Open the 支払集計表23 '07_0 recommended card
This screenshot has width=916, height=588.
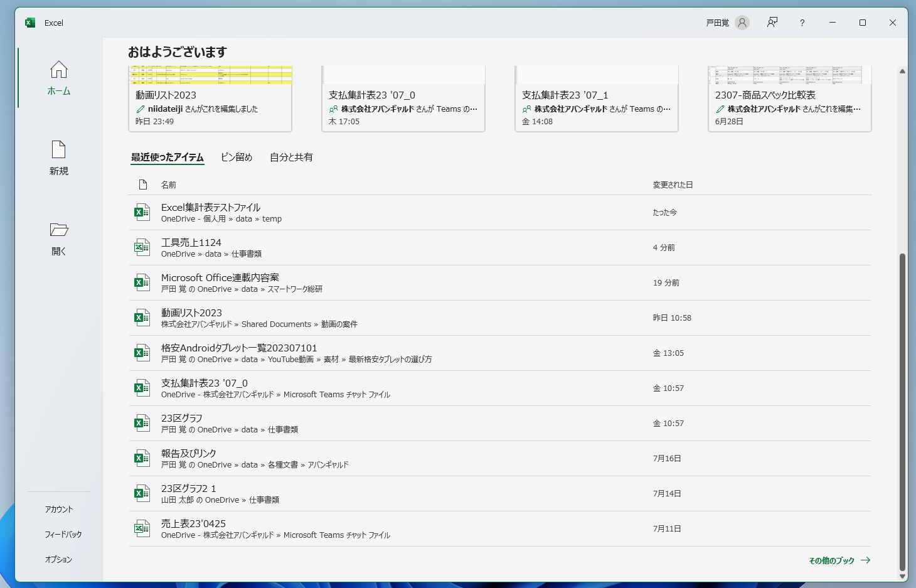[403, 99]
